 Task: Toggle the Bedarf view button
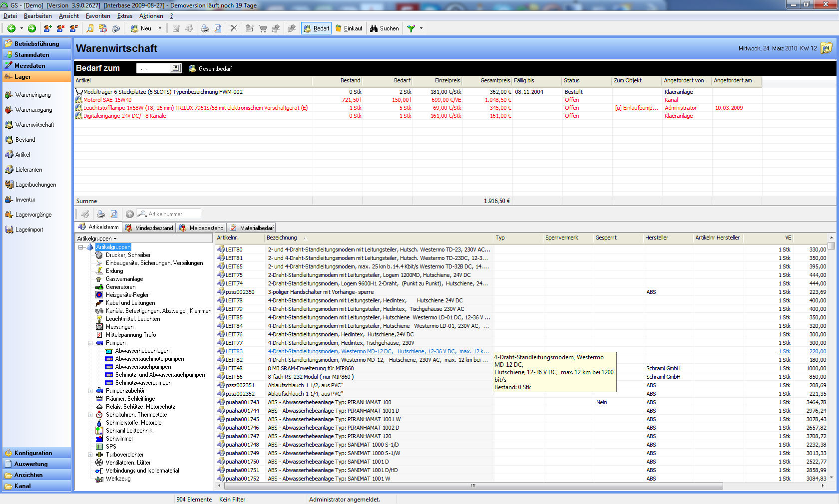pos(317,28)
